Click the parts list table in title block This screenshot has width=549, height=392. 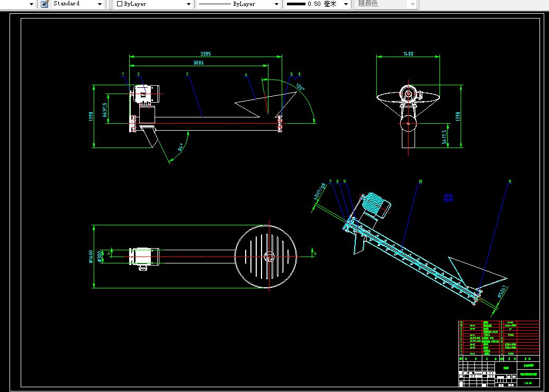coord(499,338)
